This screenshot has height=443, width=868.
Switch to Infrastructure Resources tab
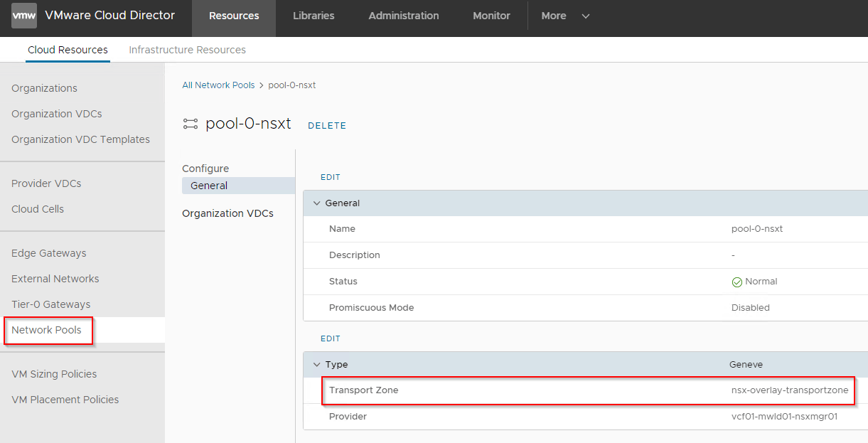188,50
